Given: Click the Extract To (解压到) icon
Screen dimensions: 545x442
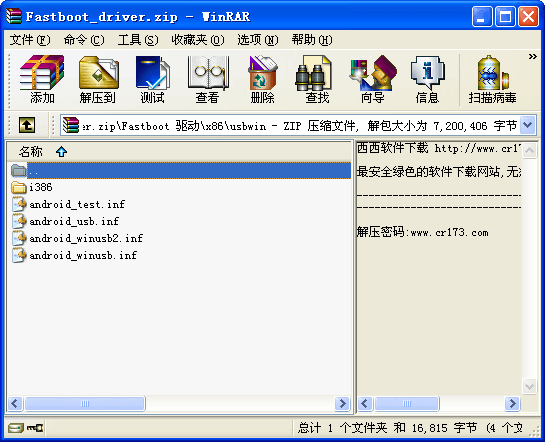Looking at the screenshot, I should click(x=98, y=79).
